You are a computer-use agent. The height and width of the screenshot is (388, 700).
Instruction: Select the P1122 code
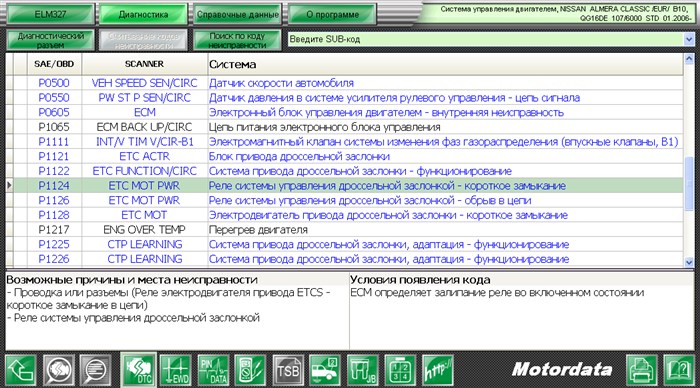54,171
